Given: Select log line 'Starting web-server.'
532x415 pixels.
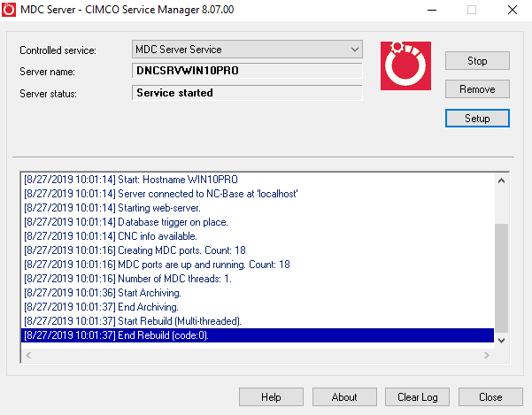Looking at the screenshot, I should (258, 208).
